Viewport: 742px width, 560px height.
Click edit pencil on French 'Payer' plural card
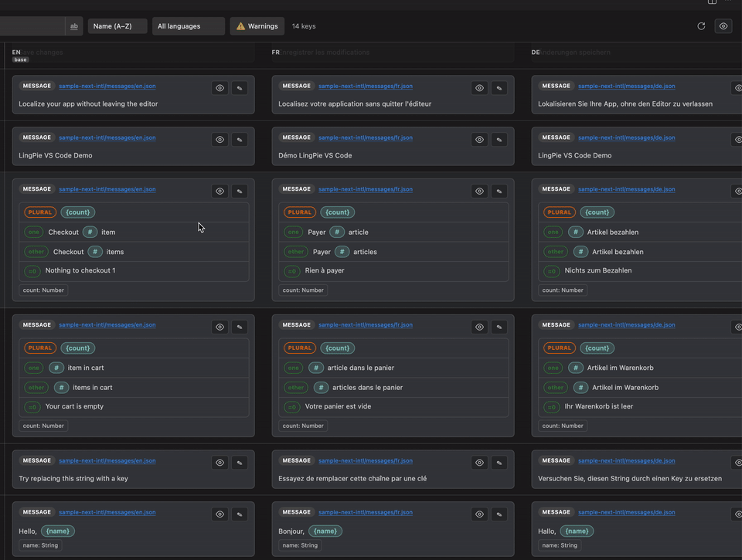click(x=499, y=191)
